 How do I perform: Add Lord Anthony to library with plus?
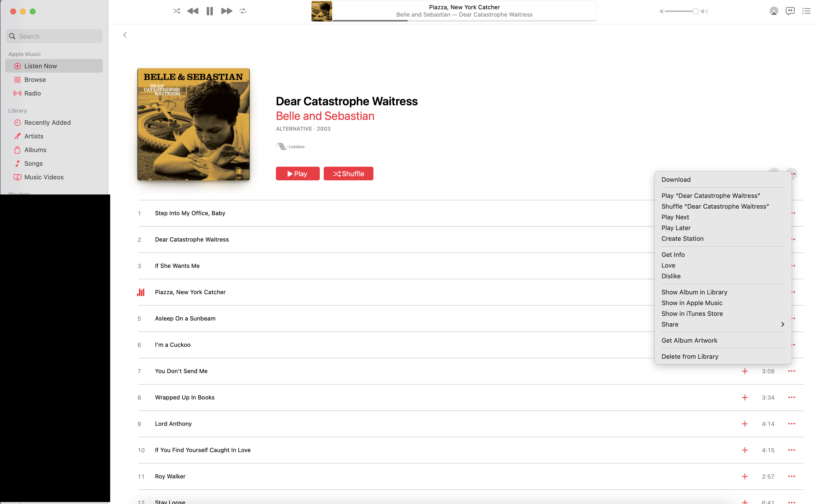[x=745, y=424]
